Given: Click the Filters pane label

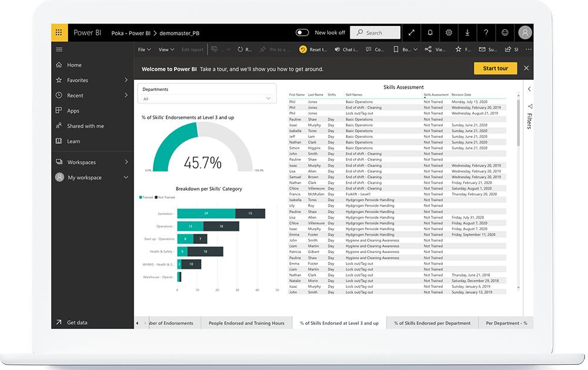Looking at the screenshot, I should click(529, 120).
